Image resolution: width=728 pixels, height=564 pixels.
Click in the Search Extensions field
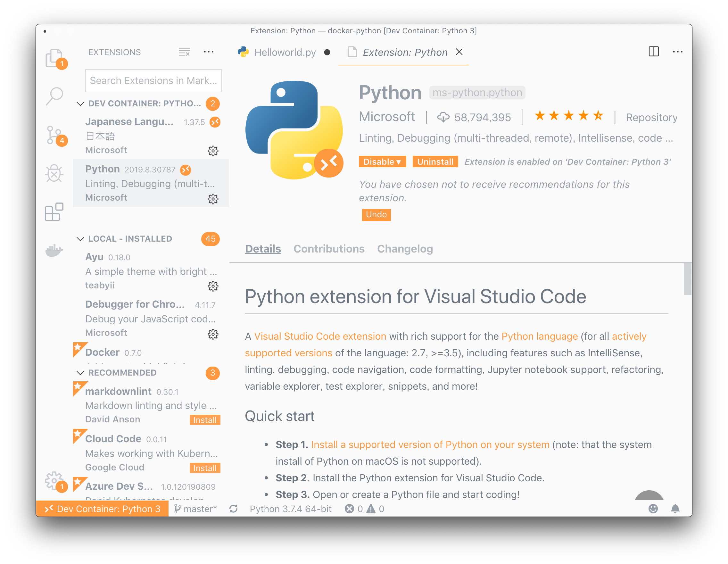pos(153,81)
